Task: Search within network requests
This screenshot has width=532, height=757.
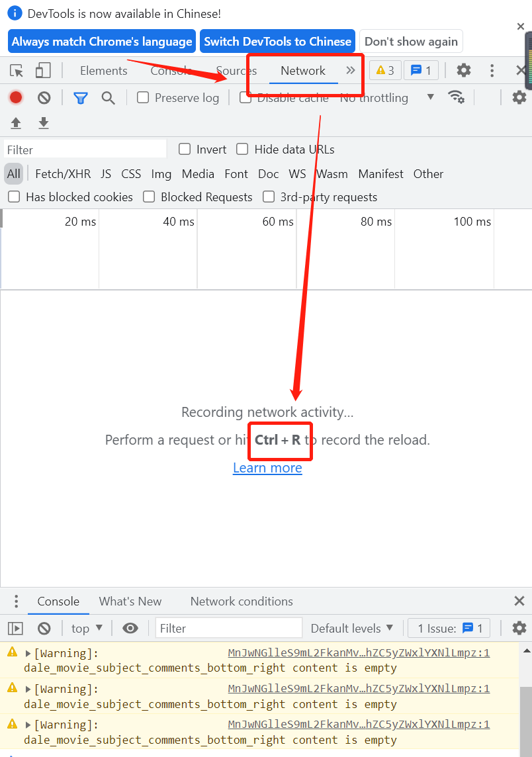Action: pyautogui.click(x=109, y=97)
